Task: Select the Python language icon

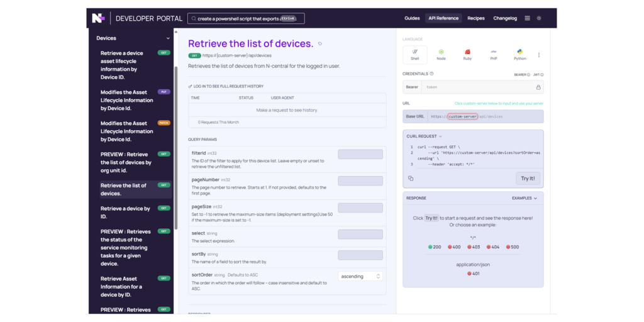Action: 520,55
